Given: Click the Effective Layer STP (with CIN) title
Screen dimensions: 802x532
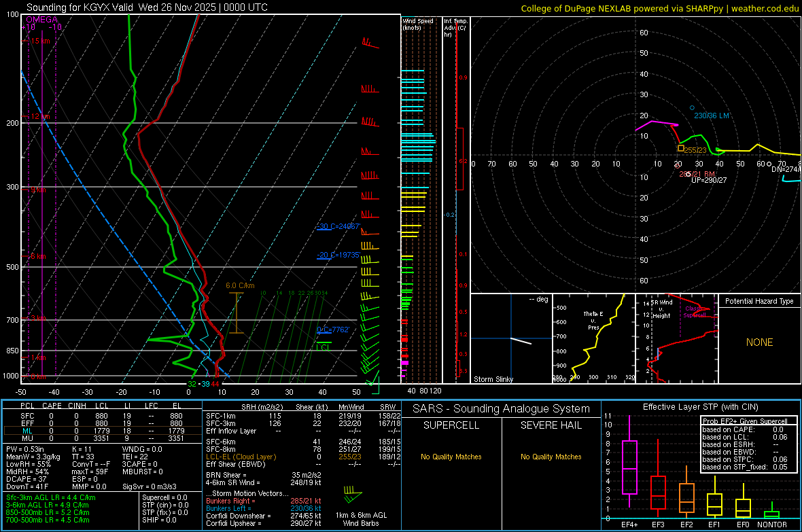Looking at the screenshot, I should (701, 407).
